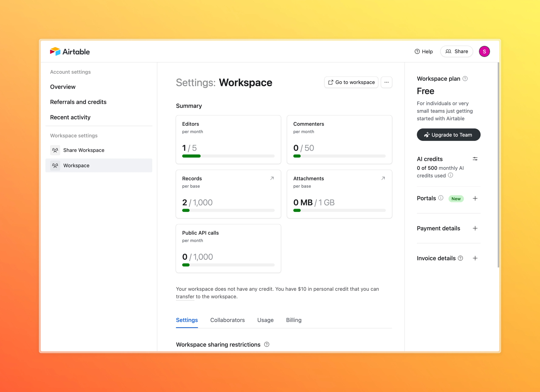Click the Portals info icon
The height and width of the screenshot is (392, 540).
click(441, 198)
